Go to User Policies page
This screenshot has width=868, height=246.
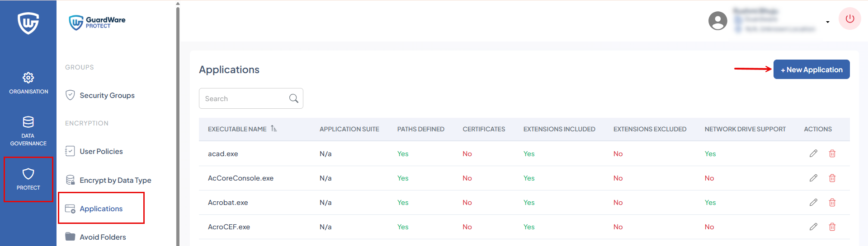(101, 151)
